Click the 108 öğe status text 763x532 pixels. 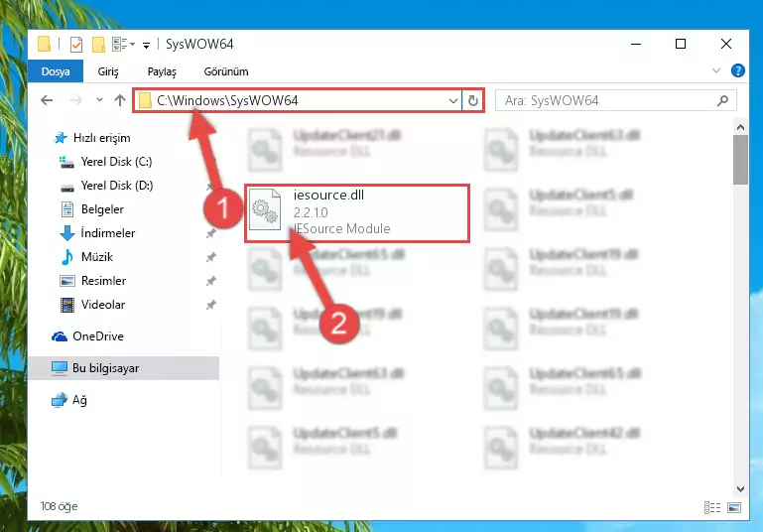pos(59,506)
